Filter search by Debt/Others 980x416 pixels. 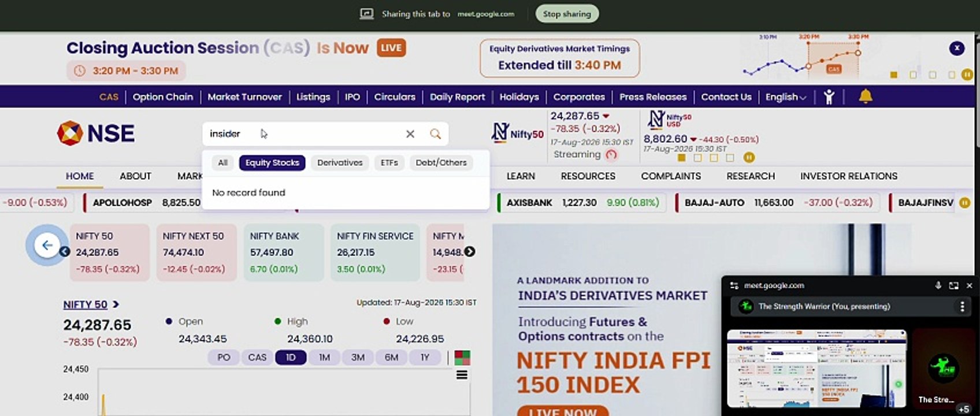[x=441, y=163]
